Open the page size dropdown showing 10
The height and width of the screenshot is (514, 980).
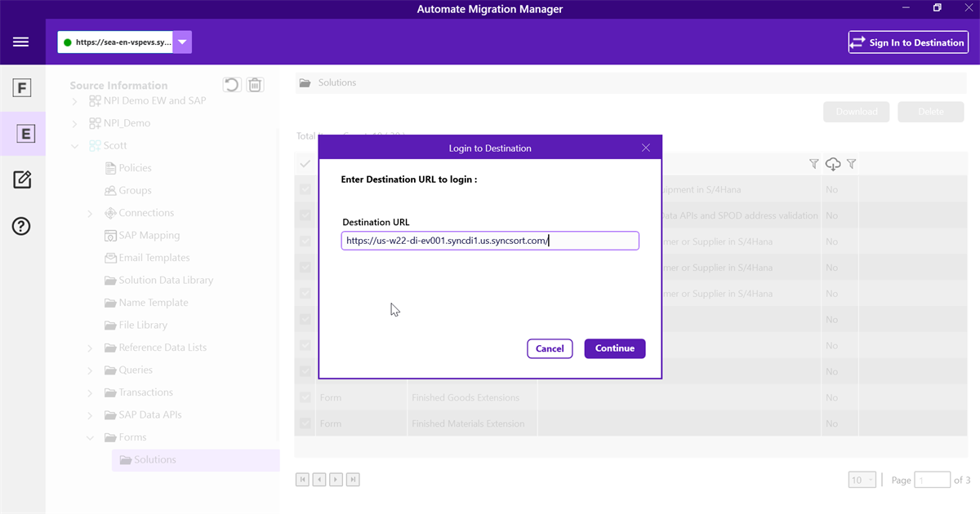862,480
